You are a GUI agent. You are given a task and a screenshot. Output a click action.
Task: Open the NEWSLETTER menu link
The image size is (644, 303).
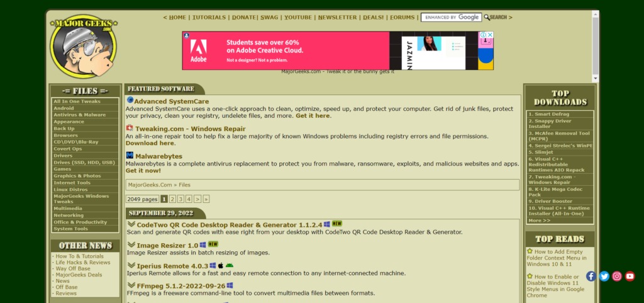337,17
